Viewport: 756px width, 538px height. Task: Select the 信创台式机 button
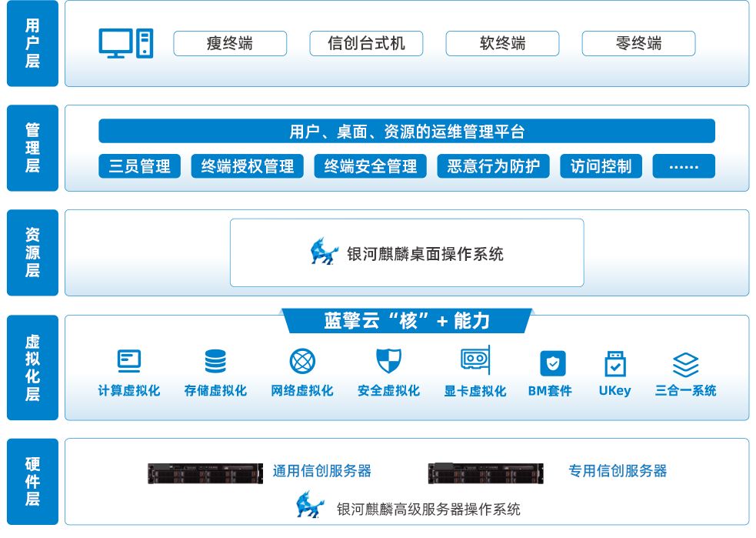366,44
